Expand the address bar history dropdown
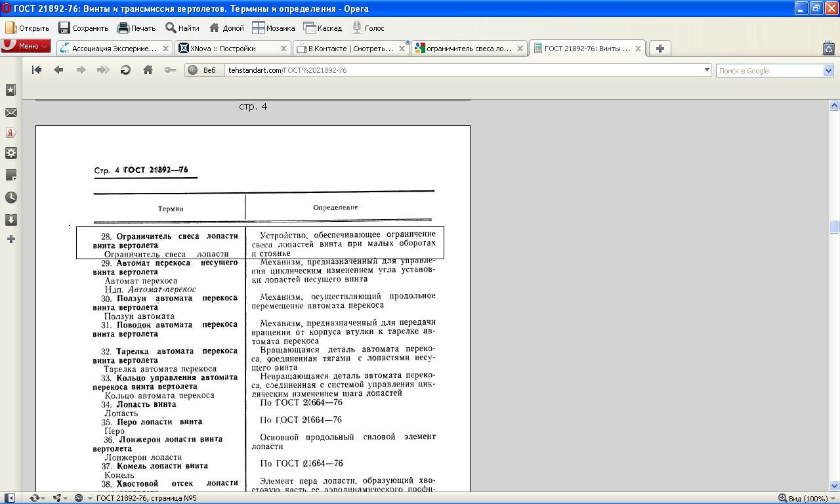The height and width of the screenshot is (504, 840). (707, 70)
